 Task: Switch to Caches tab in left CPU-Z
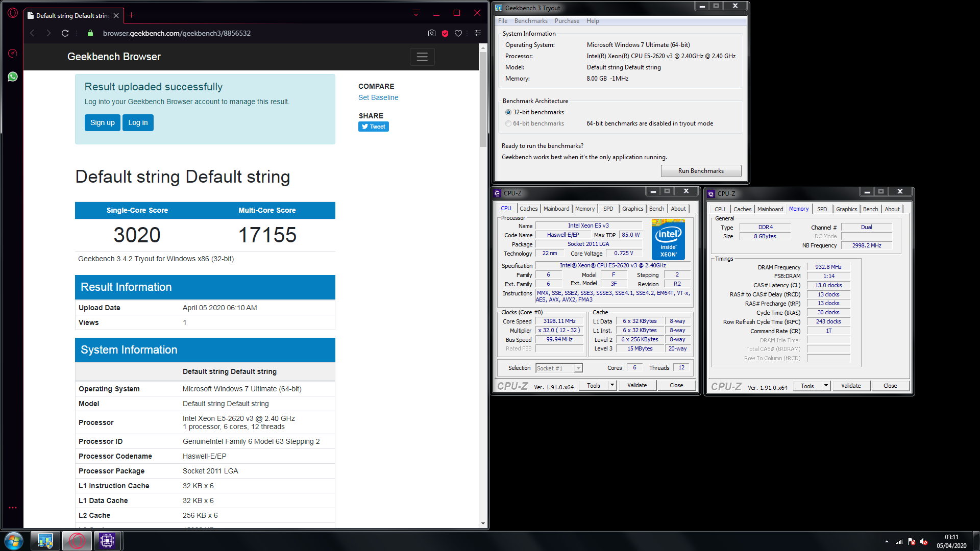(529, 209)
